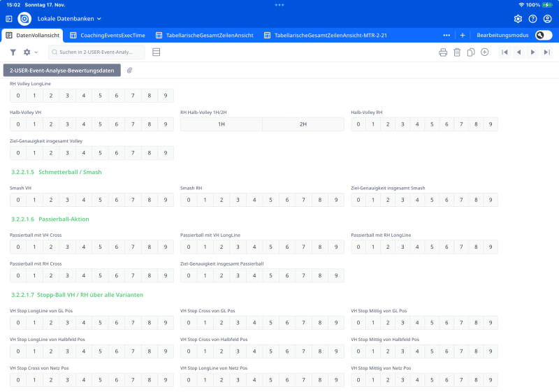Click the filter funnel icon
Image resolution: width=559 pixels, height=392 pixels.
tap(13, 52)
